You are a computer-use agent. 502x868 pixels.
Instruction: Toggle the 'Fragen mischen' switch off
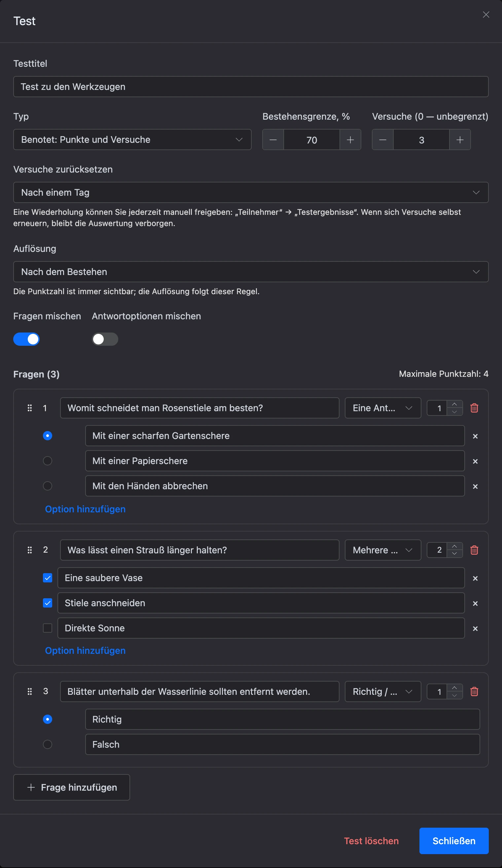(26, 339)
